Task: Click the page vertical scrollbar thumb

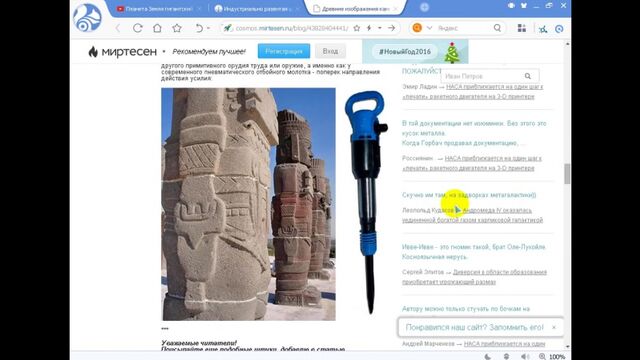Action: (567, 174)
